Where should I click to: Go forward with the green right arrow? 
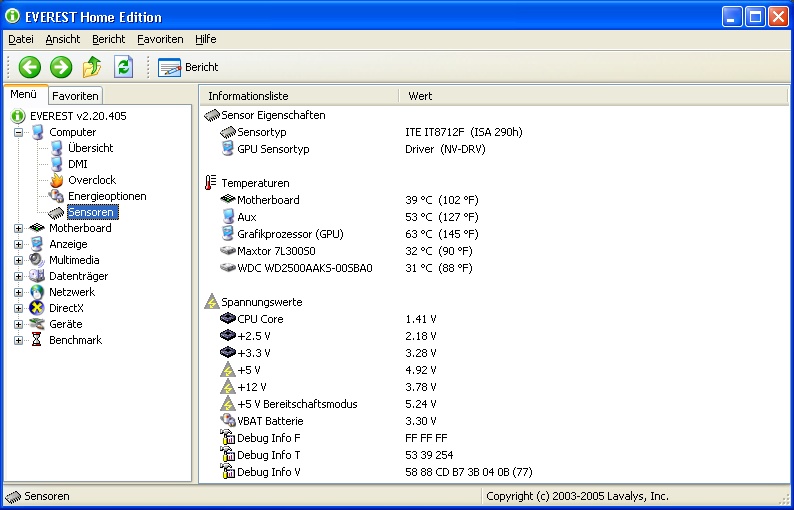click(61, 67)
